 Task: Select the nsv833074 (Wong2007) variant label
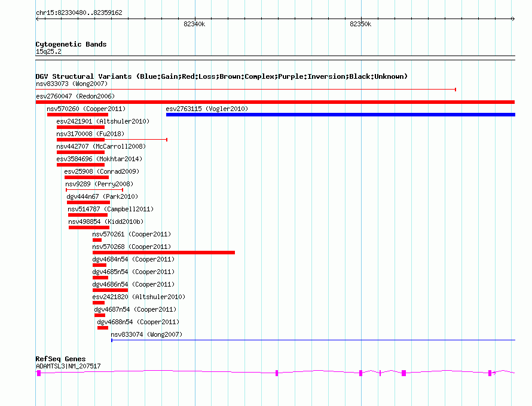click(x=146, y=334)
